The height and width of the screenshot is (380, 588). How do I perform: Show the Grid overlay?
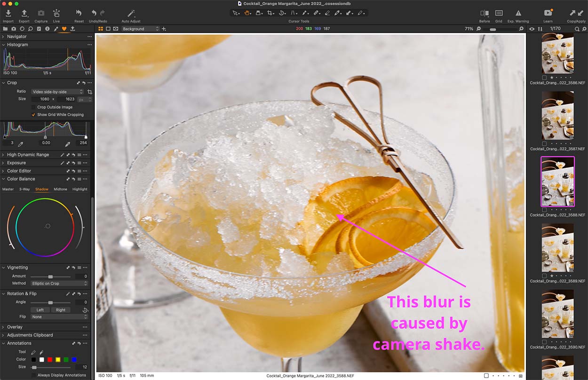pos(499,13)
